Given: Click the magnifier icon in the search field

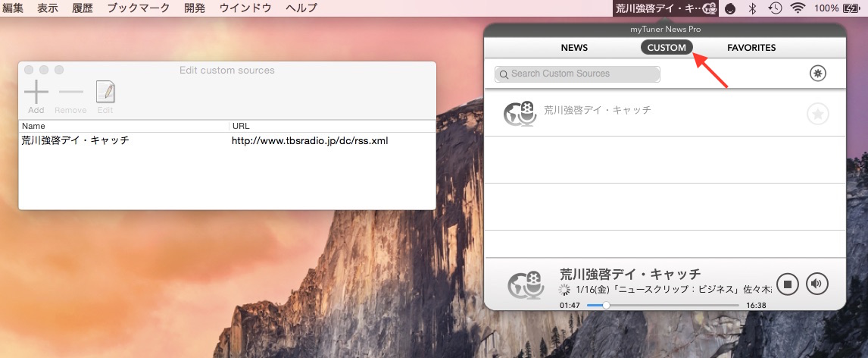Looking at the screenshot, I should [x=504, y=74].
